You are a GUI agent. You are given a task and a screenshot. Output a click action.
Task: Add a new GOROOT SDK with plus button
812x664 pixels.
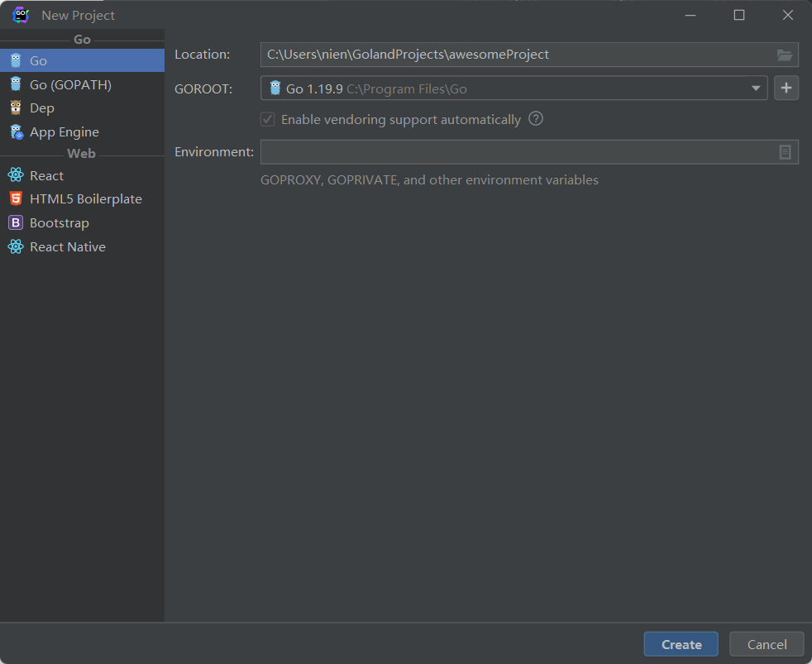[x=786, y=88]
